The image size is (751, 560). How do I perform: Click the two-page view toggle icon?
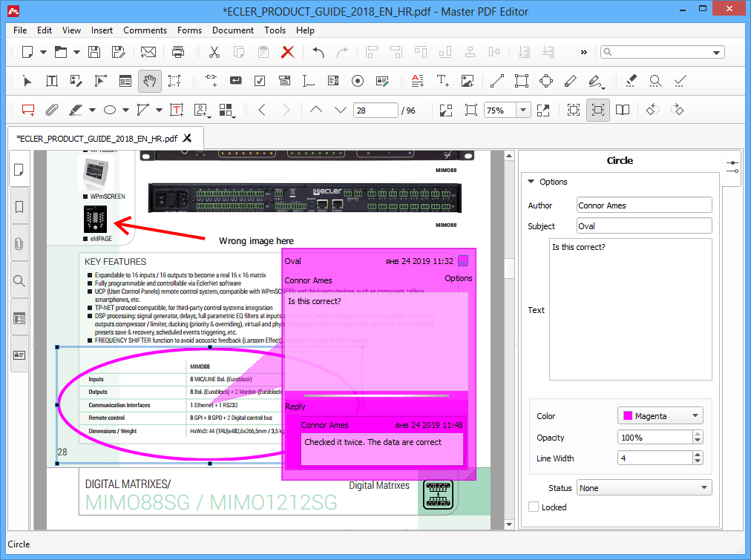623,109
